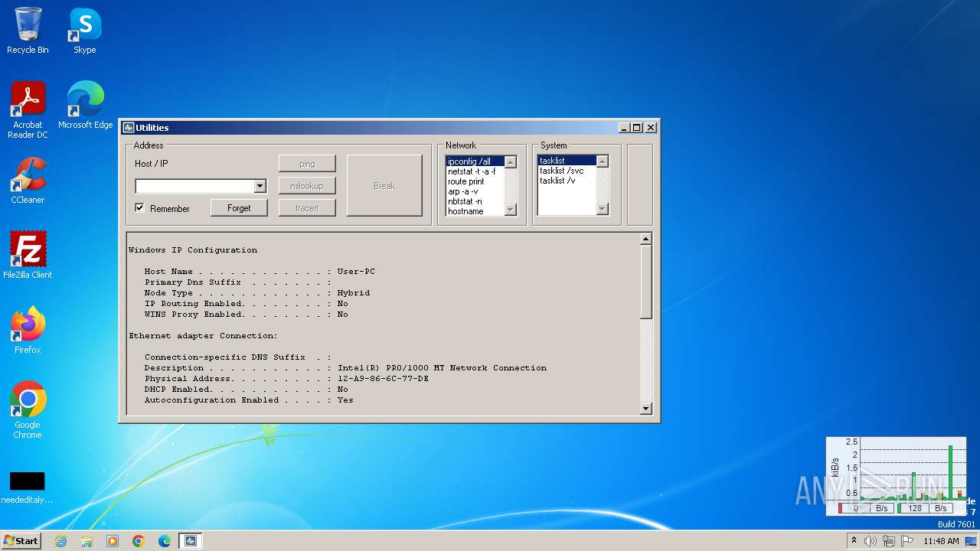Uncheck the Remember checkbox
Image resolution: width=980 pixels, height=551 pixels.
click(139, 207)
